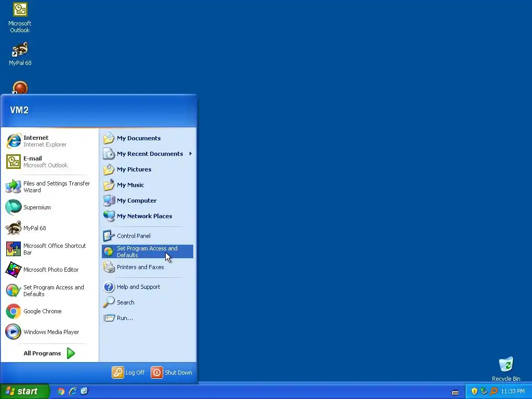Open Search from Start menu
Image resolution: width=532 pixels, height=399 pixels.
(147, 302)
